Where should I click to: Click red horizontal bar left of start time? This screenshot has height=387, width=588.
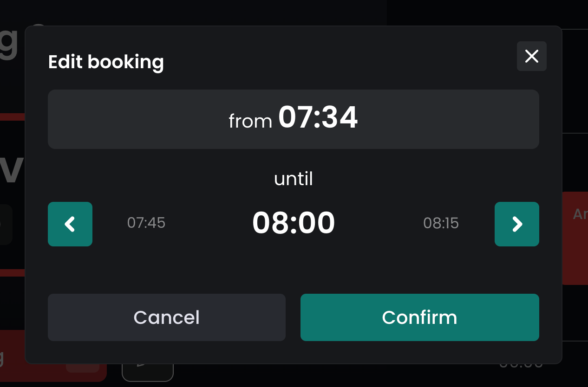[12, 116]
